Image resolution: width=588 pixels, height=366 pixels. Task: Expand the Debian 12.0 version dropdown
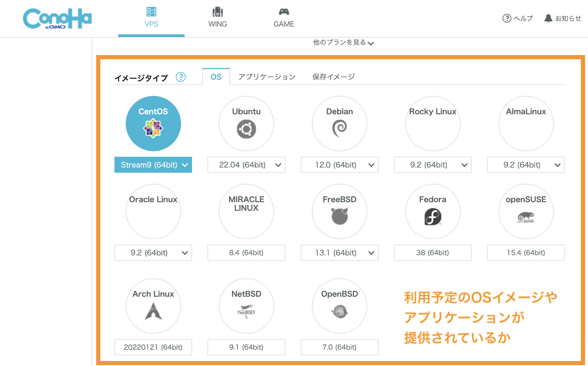click(x=339, y=165)
